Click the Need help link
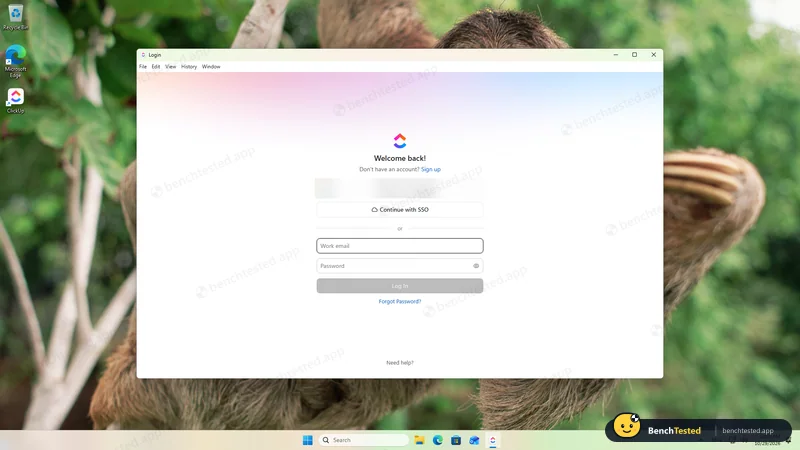Viewport: 800px width, 450px height. [x=399, y=363]
